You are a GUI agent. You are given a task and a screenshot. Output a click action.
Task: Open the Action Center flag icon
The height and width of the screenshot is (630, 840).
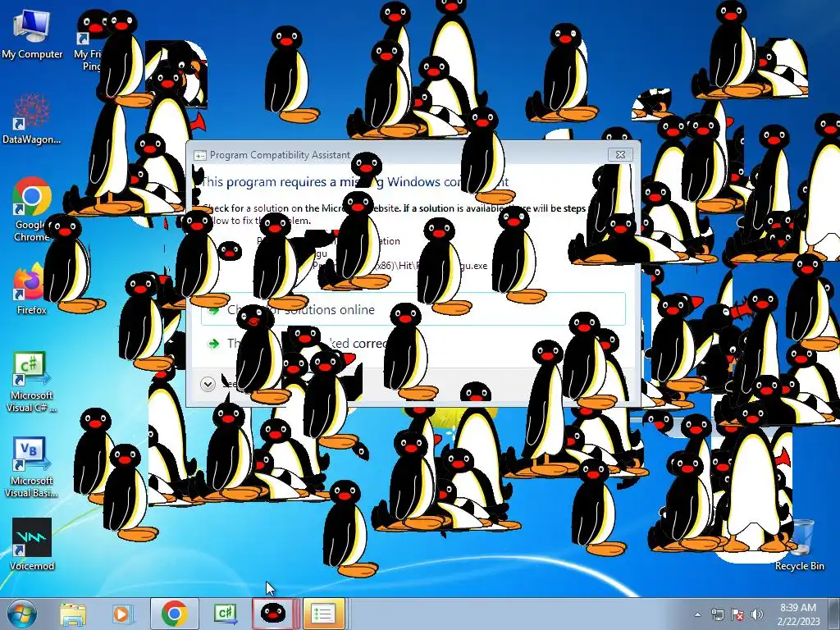tap(737, 614)
